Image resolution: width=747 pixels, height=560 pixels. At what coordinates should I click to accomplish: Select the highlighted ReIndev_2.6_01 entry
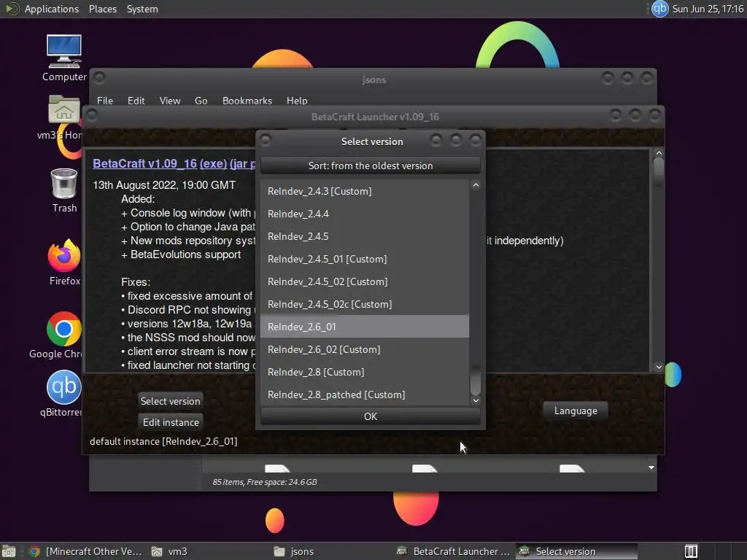365,327
